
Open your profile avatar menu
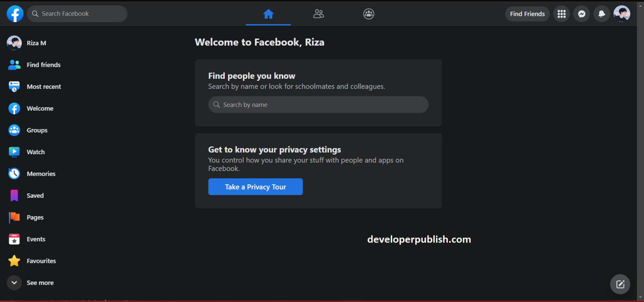pos(622,14)
